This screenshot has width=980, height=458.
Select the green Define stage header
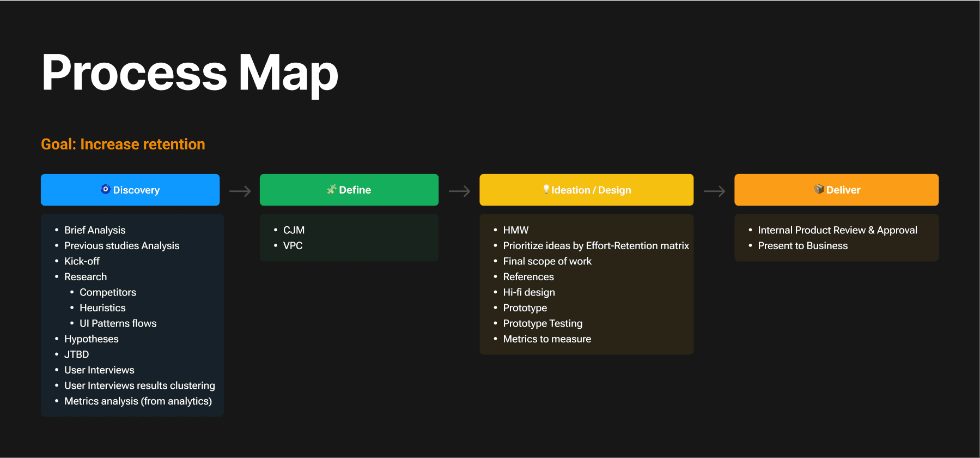pos(349,190)
